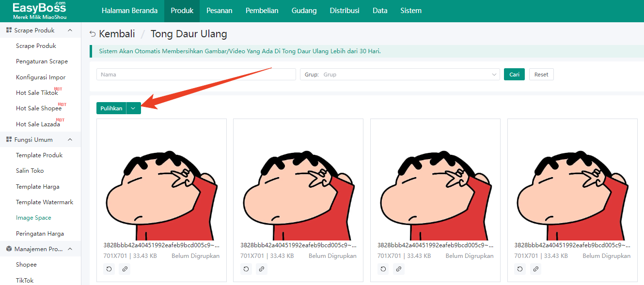Go to Pembelian top menu
Image resolution: width=644 pixels, height=285 pixels.
click(262, 11)
